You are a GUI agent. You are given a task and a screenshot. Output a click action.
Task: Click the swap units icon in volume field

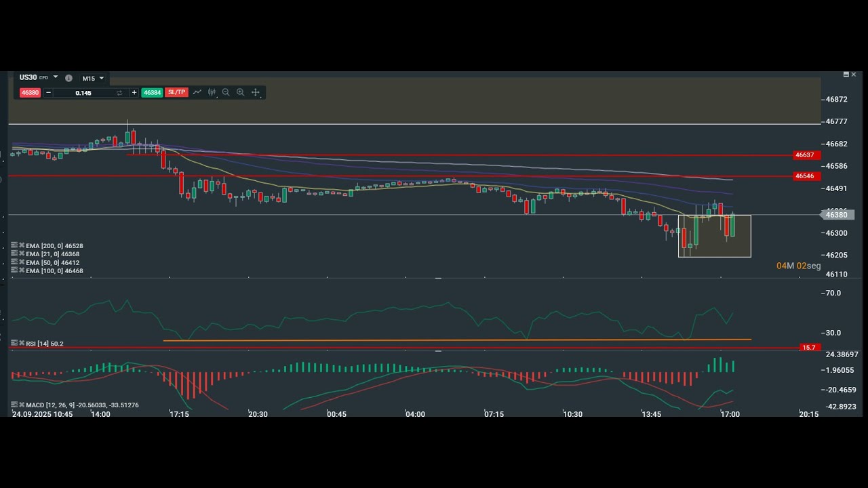tap(119, 93)
